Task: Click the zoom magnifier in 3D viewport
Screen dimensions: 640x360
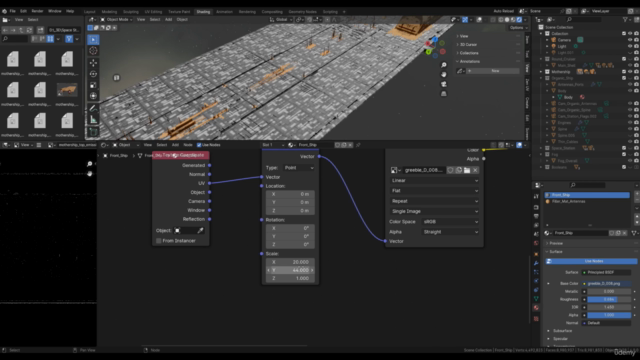Action: pyautogui.click(x=444, y=65)
